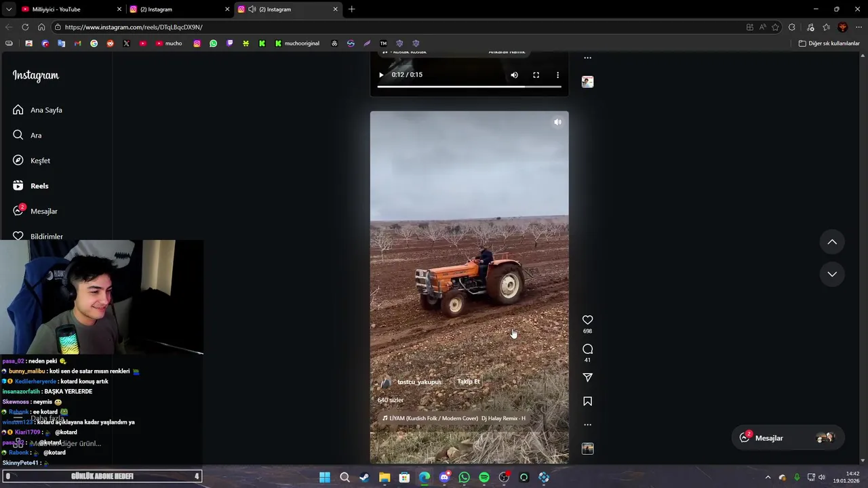Image resolution: width=868 pixels, height=488 pixels.
Task: Enter fullscreen on the upper video
Action: point(536,75)
